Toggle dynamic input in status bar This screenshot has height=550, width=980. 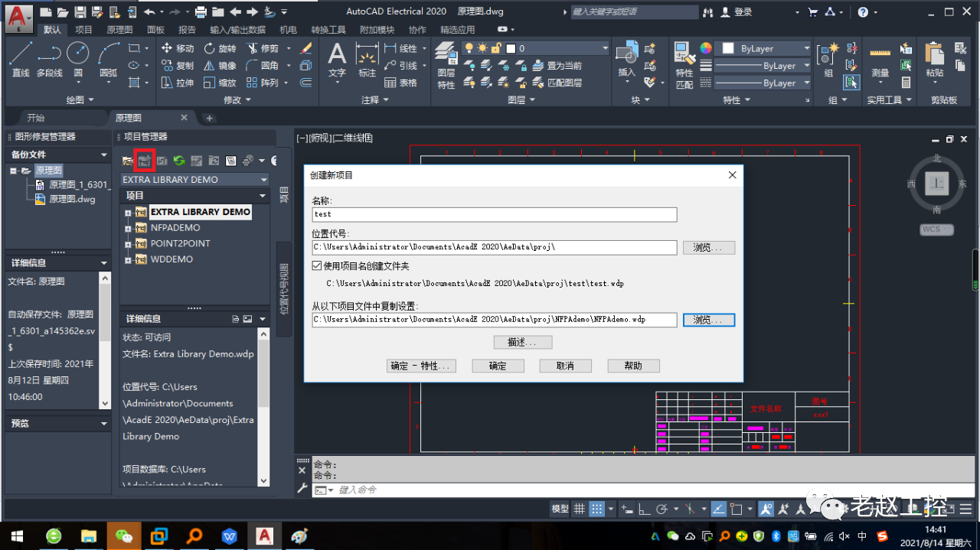click(627, 509)
